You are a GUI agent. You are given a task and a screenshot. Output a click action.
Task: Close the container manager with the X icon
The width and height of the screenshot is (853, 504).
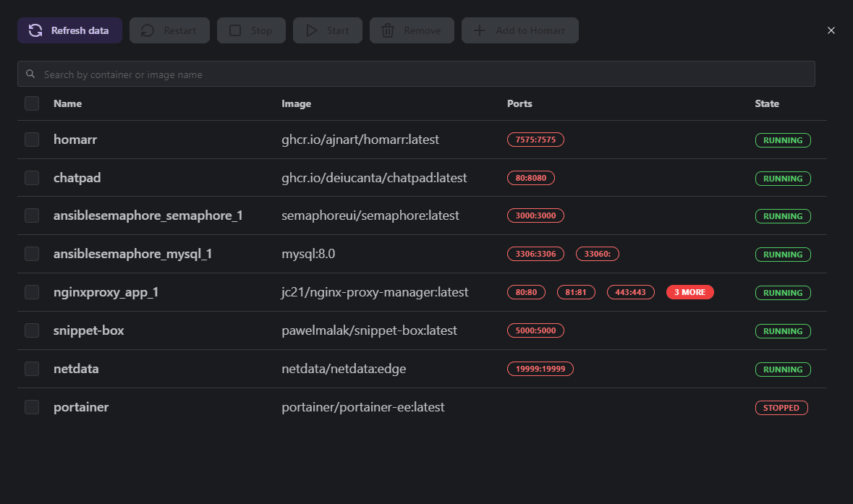(x=831, y=30)
